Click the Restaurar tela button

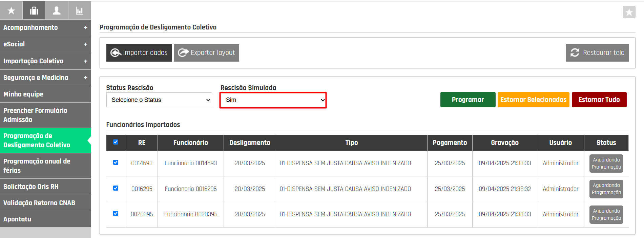[597, 53]
